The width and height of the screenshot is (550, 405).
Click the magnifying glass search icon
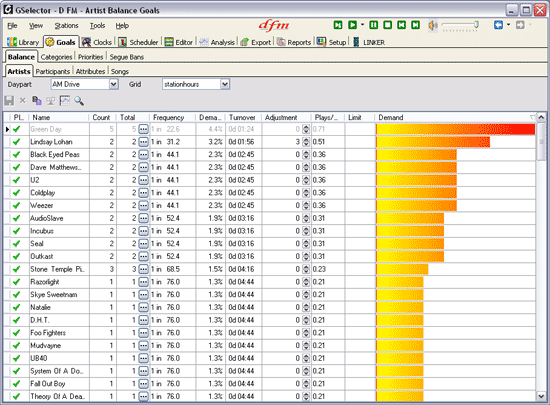(x=79, y=101)
